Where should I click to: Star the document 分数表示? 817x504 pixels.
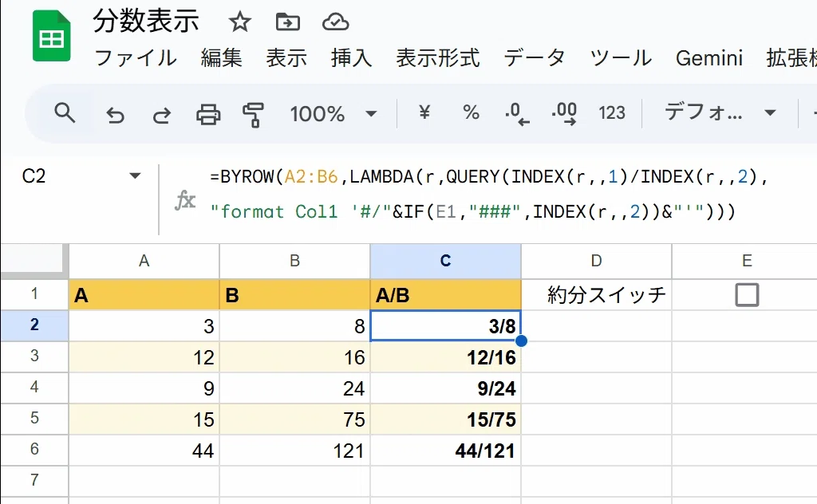click(239, 22)
